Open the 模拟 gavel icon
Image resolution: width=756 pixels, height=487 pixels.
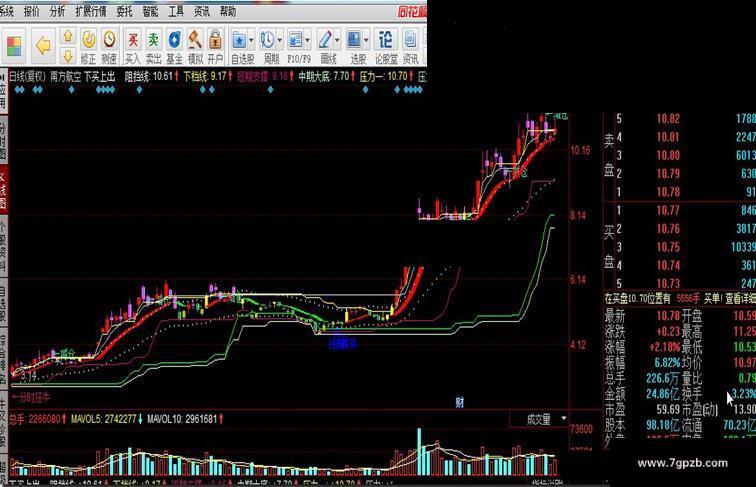(195, 40)
